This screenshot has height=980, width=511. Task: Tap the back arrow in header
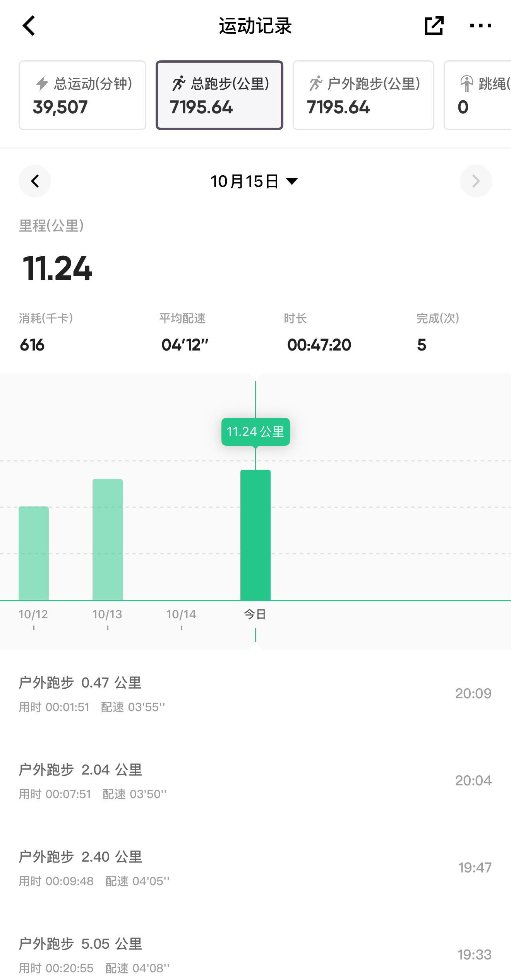click(29, 26)
